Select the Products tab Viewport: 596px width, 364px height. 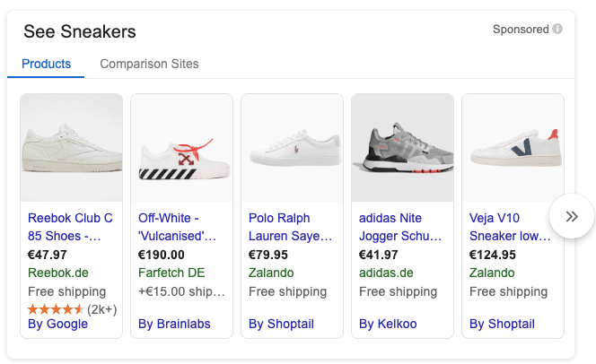46,64
